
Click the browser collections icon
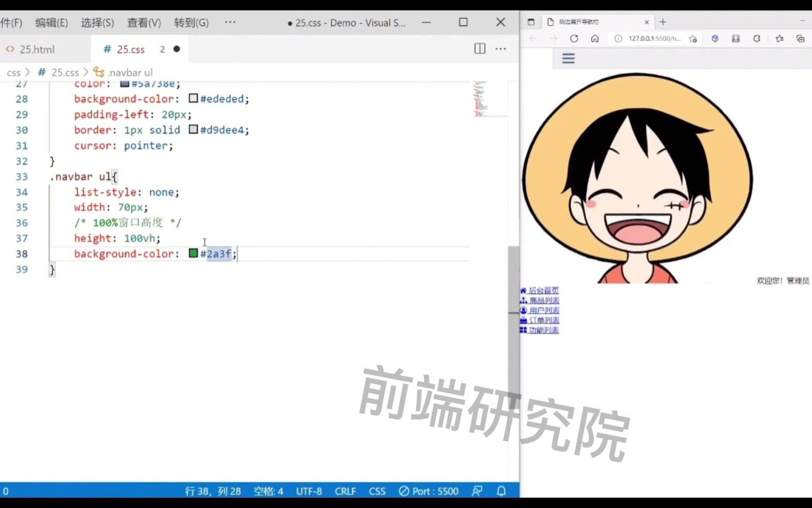pyautogui.click(x=800, y=39)
